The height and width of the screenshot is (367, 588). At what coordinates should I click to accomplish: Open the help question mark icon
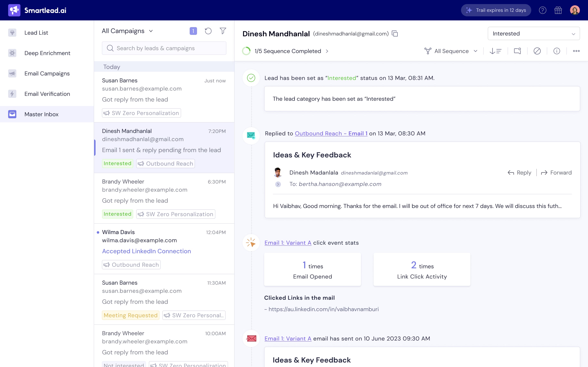tap(542, 10)
